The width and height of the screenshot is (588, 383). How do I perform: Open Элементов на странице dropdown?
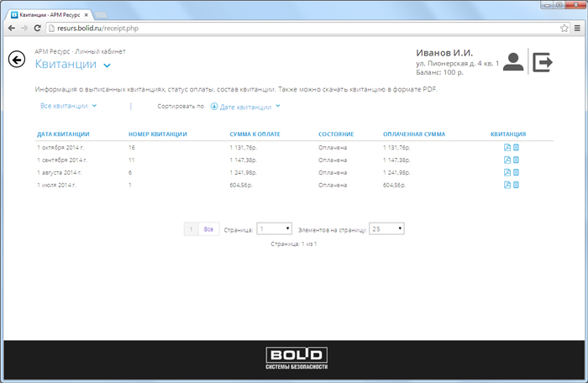pyautogui.click(x=387, y=228)
